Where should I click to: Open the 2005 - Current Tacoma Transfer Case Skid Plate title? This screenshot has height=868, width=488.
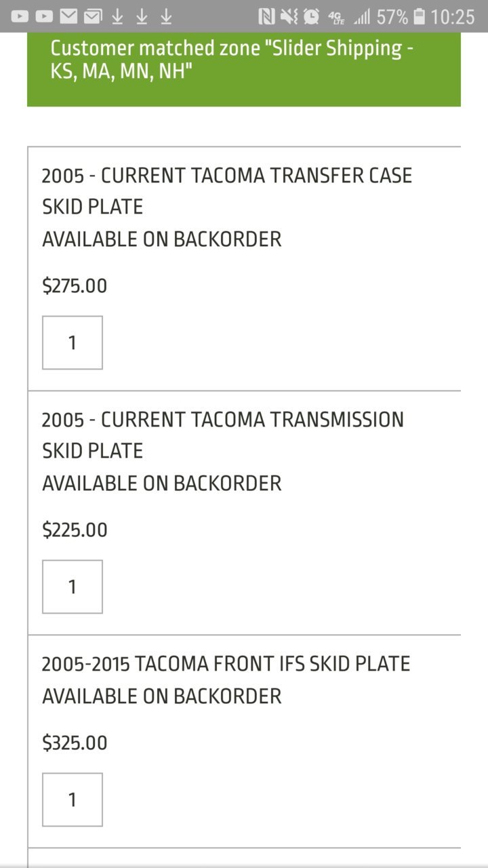pos(227,191)
